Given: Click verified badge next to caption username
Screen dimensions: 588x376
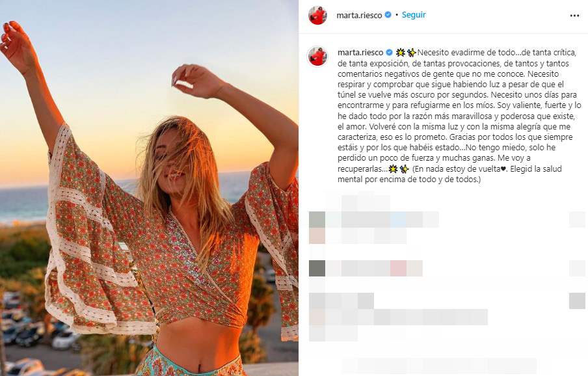Looking at the screenshot, I should point(389,53).
